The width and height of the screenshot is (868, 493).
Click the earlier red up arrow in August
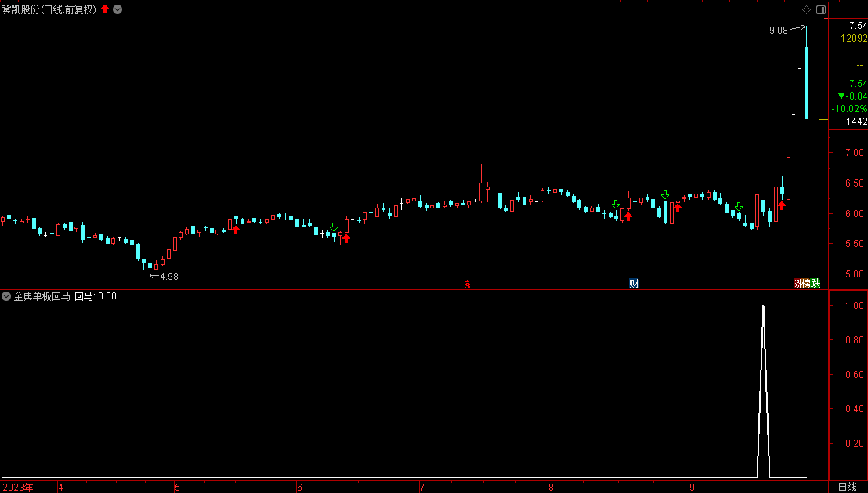[627, 216]
